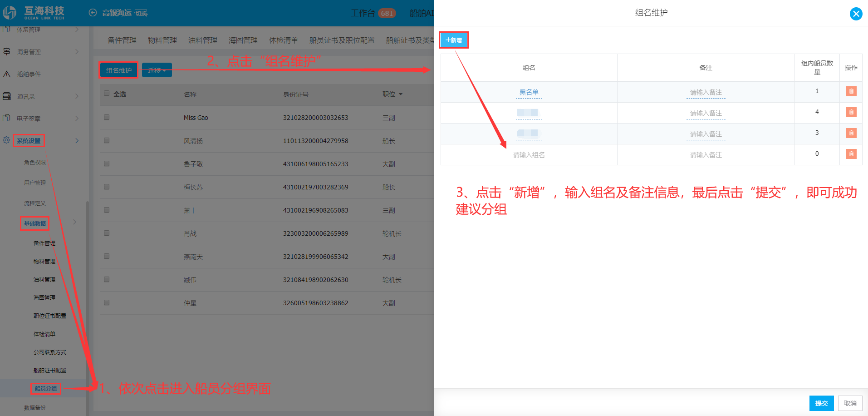The height and width of the screenshot is (416, 868).
Task: Switch to the 物料管理 tab
Action: 162,40
